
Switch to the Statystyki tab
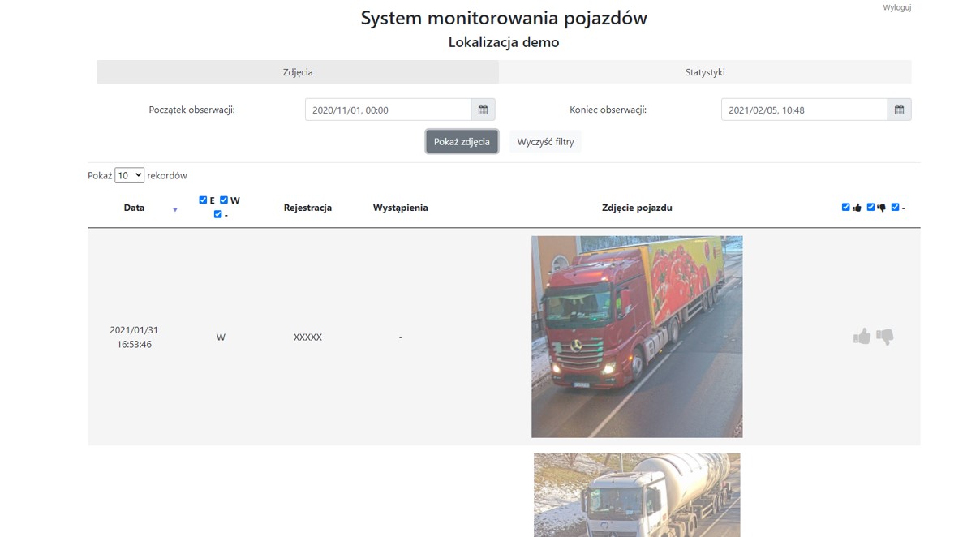705,72
